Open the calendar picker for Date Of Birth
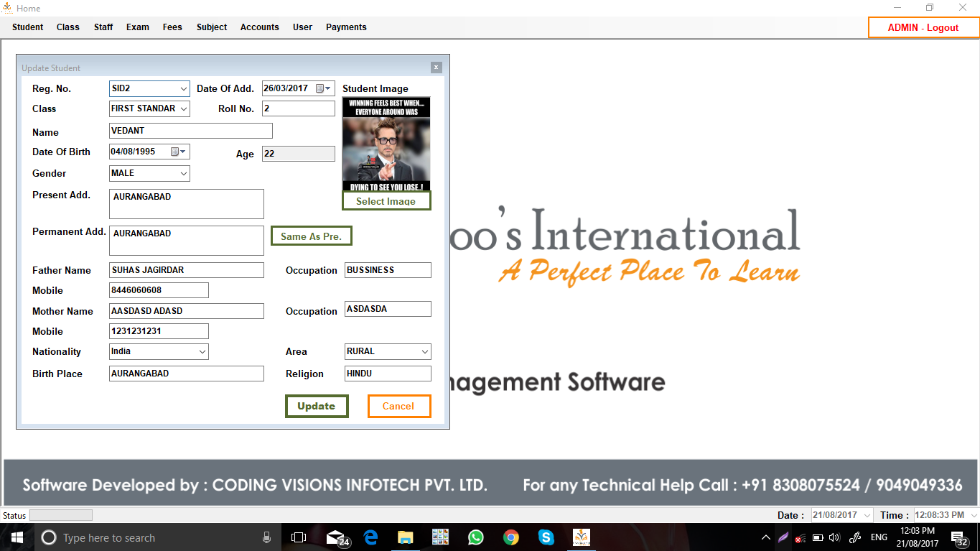 [182, 152]
